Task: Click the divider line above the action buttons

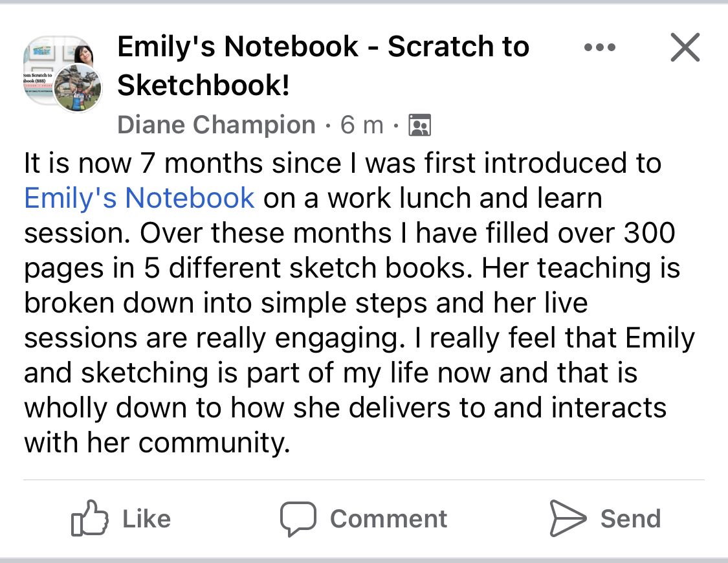Action: (x=364, y=480)
